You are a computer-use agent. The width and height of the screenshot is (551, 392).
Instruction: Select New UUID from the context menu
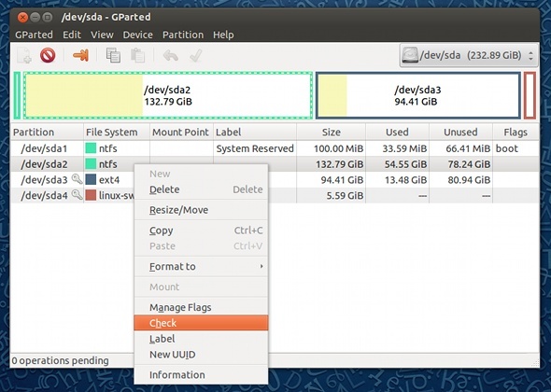201,355
